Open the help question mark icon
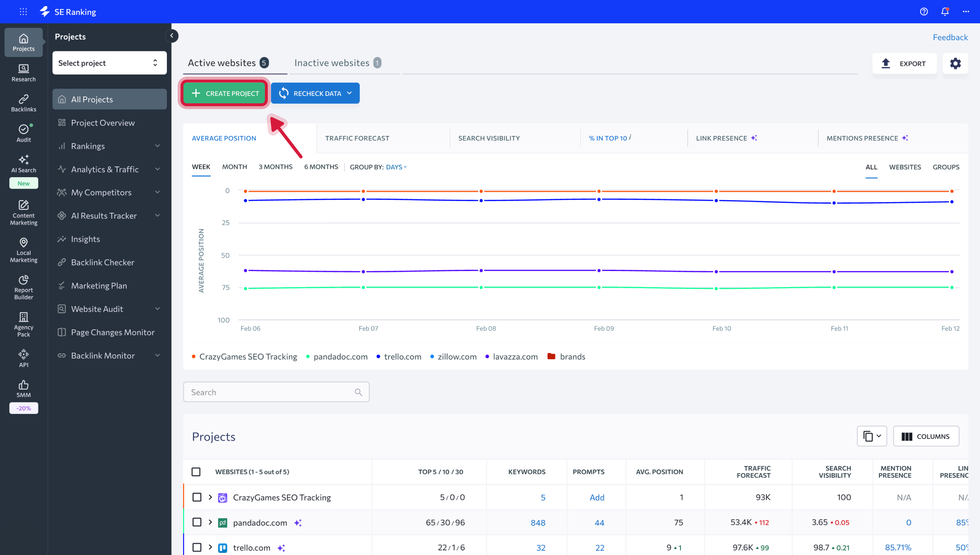The height and width of the screenshot is (555, 980). point(924,11)
